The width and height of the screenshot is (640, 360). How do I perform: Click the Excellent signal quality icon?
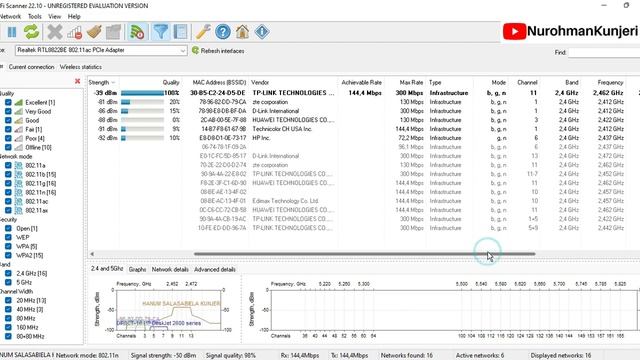click(19, 102)
